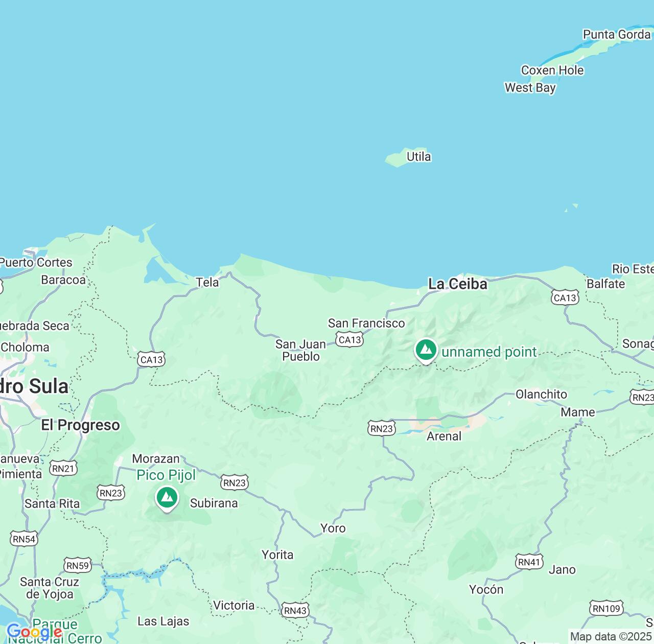Select the Coxen Hole label

tap(552, 70)
